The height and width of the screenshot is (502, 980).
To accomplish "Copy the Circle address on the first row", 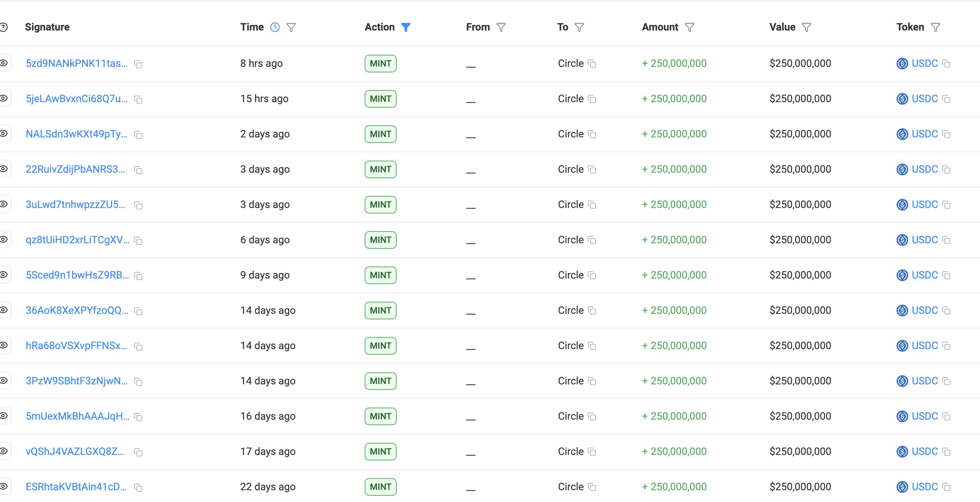I will [592, 64].
